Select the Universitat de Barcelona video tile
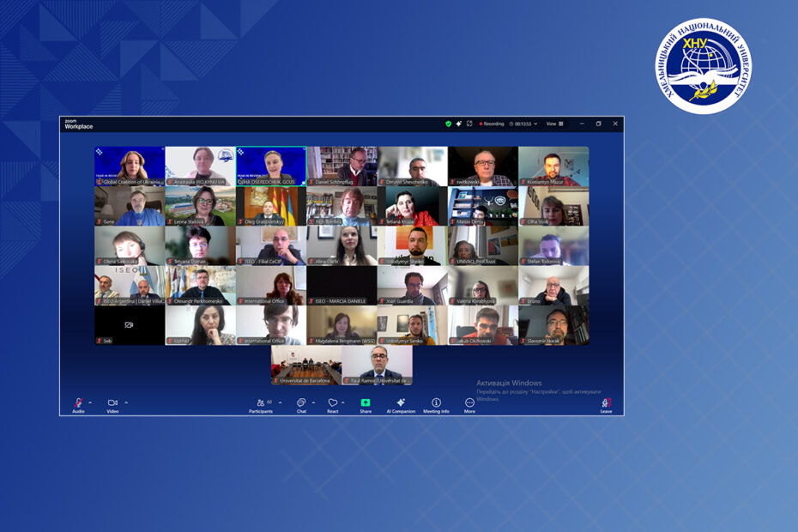798x532 pixels. tap(306, 364)
